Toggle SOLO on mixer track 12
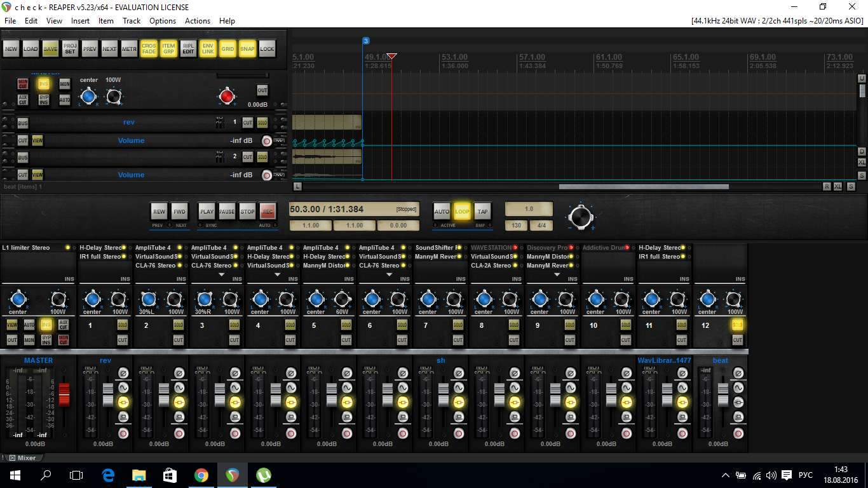Image resolution: width=868 pixels, height=488 pixels. point(737,325)
